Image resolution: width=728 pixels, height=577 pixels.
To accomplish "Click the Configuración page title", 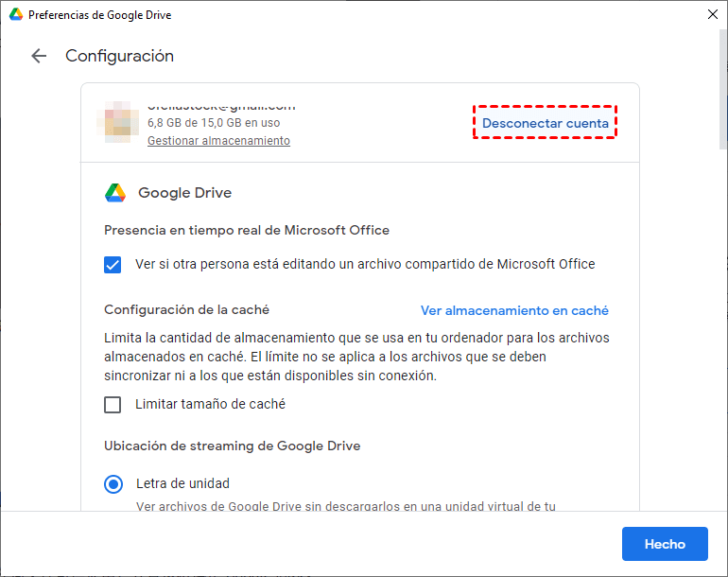I will tap(119, 56).
